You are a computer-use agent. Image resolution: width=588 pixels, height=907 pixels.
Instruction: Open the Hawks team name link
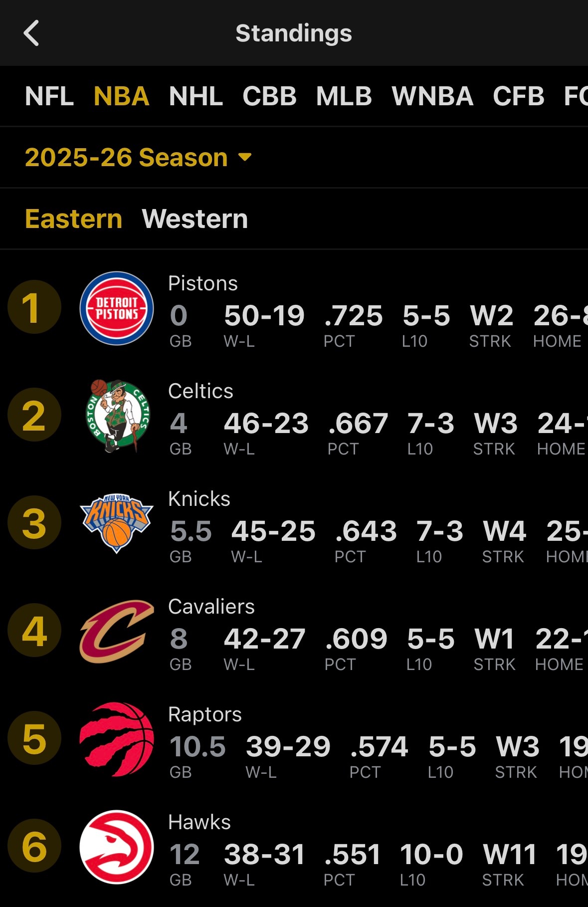(199, 822)
